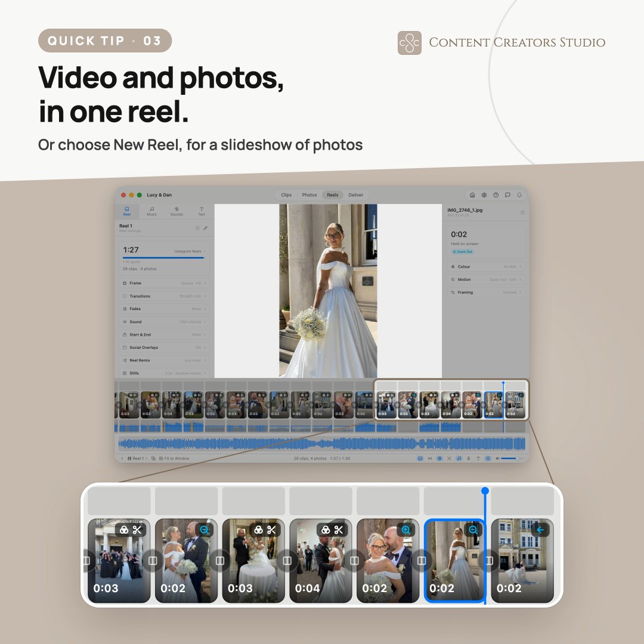Click the help question-mark icon in the title bar

(x=496, y=195)
